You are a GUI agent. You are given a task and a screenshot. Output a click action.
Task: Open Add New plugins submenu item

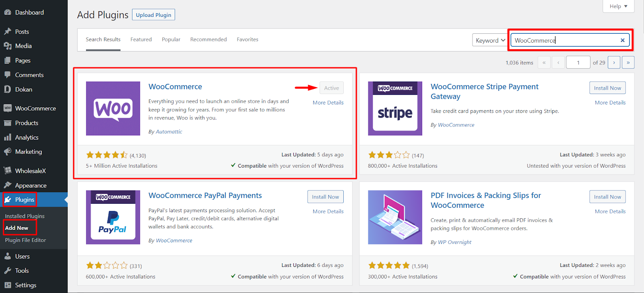point(17,228)
